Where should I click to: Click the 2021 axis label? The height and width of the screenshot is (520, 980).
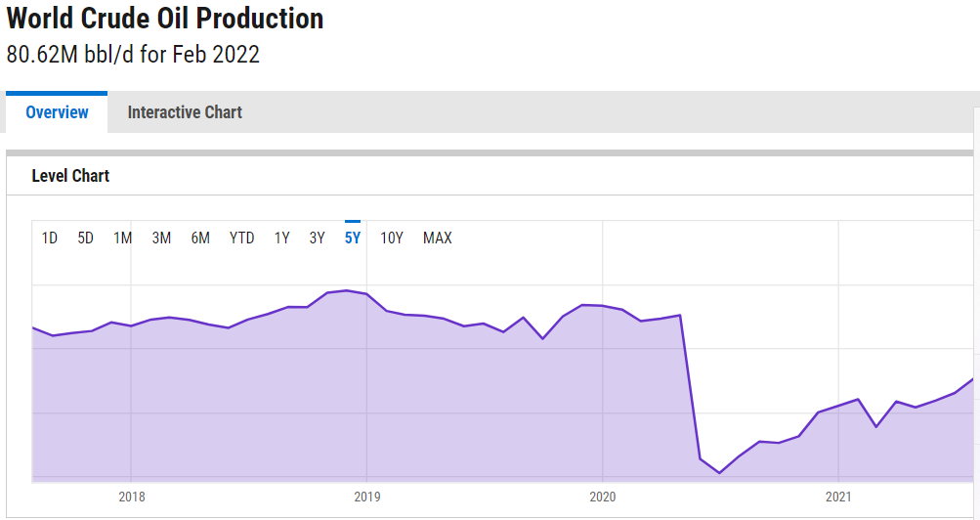tap(838, 497)
